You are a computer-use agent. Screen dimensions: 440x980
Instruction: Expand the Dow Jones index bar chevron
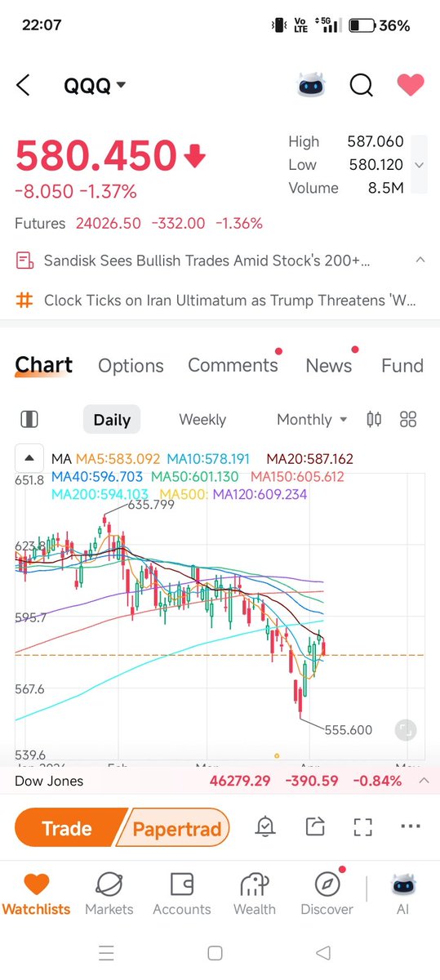click(424, 781)
